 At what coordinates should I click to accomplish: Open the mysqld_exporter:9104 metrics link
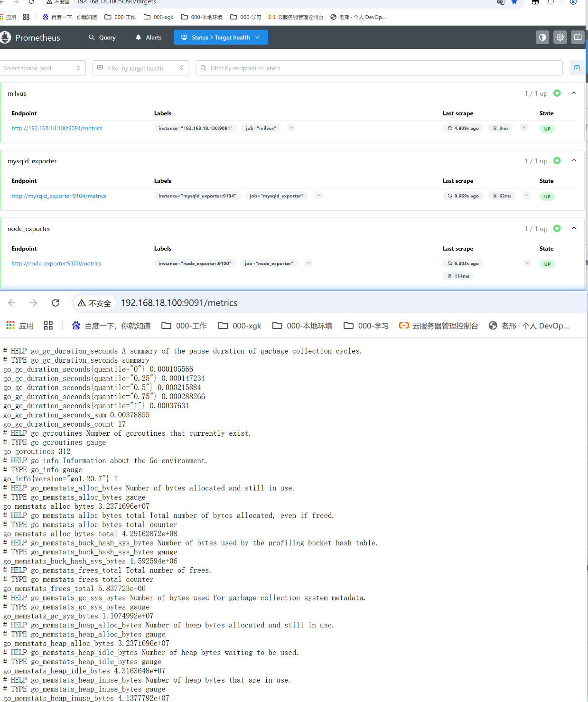coord(59,196)
